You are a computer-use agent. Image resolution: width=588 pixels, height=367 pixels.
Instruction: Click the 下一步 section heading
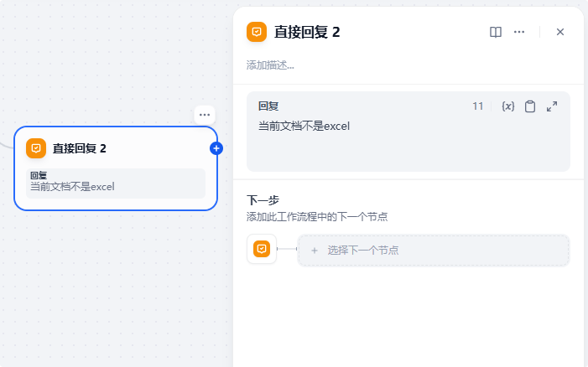pyautogui.click(x=263, y=200)
